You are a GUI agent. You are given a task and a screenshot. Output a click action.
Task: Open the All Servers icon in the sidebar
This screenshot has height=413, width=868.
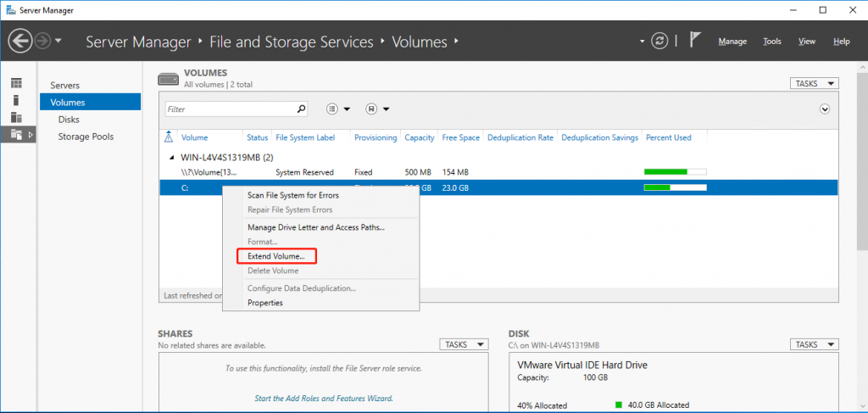click(17, 117)
